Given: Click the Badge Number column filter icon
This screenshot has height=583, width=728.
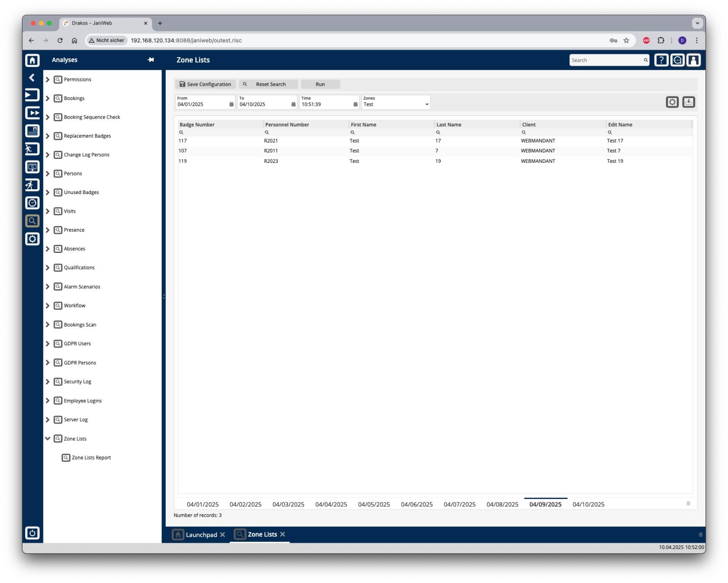Looking at the screenshot, I should 181,133.
